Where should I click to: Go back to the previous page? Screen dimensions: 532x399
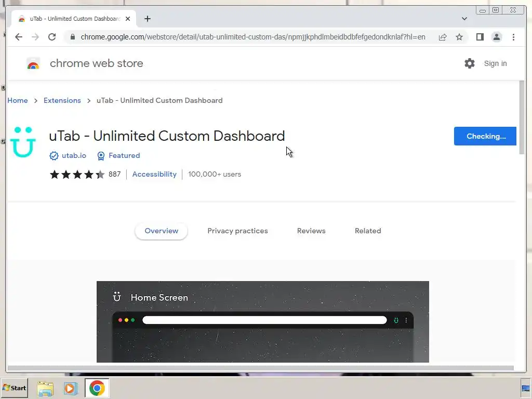tap(19, 37)
